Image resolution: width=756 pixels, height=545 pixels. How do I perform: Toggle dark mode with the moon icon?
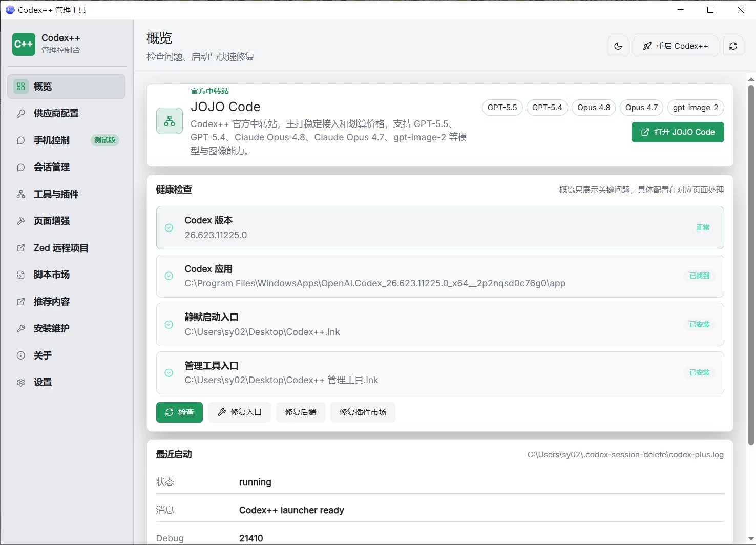pos(618,46)
